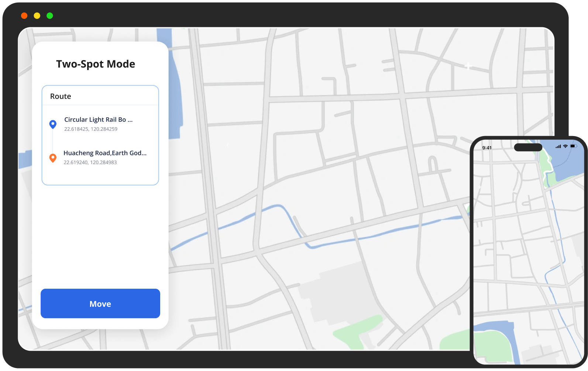
Task: Tap the battery icon on the phone
Action: pos(573,146)
